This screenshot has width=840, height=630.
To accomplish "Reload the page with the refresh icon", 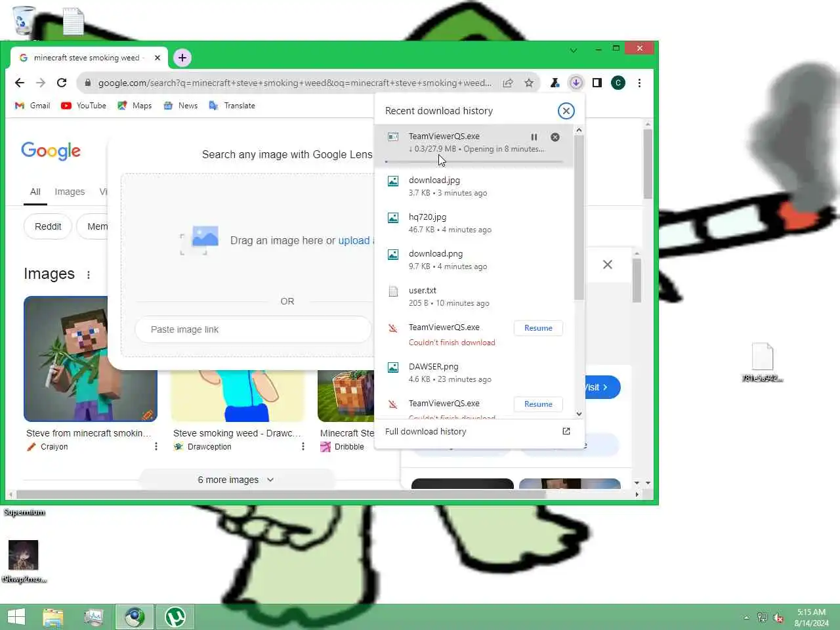I will click(x=62, y=83).
